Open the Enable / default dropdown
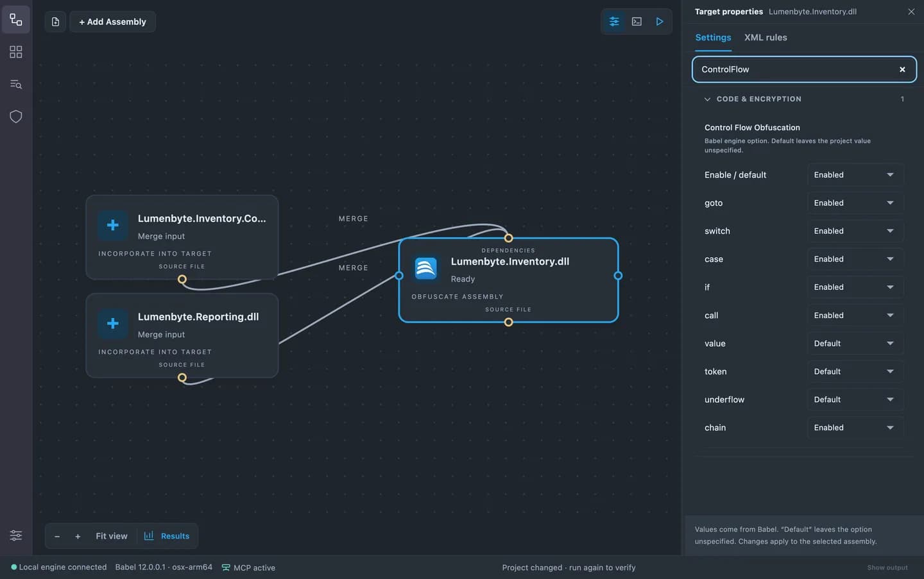The image size is (924, 579). [855, 175]
